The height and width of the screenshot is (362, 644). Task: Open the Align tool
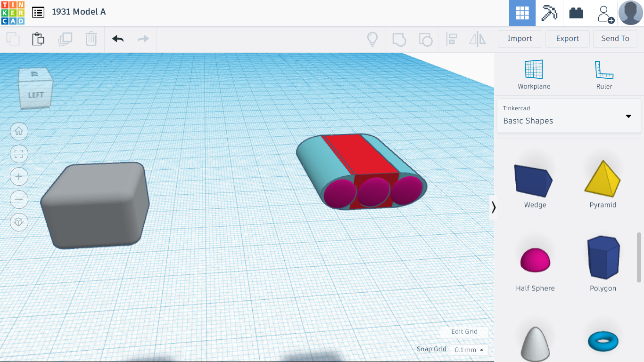pyautogui.click(x=452, y=39)
